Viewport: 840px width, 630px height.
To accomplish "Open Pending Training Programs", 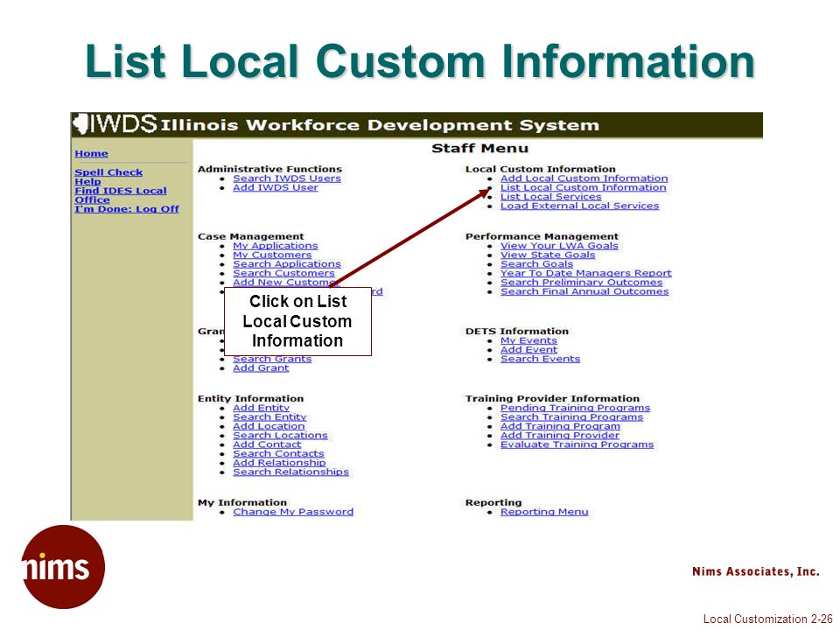I will pyautogui.click(x=576, y=409).
